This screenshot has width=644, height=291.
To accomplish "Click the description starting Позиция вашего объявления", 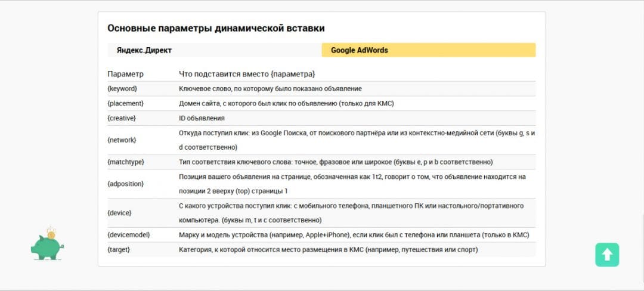I will [x=352, y=184].
